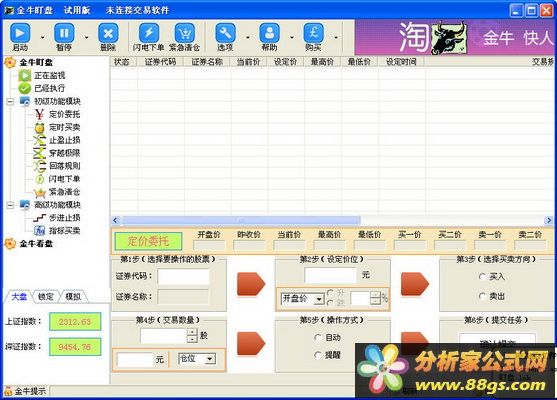Open dropdown arrow beside 购买
The height and width of the screenshot is (400, 557).
point(336,37)
